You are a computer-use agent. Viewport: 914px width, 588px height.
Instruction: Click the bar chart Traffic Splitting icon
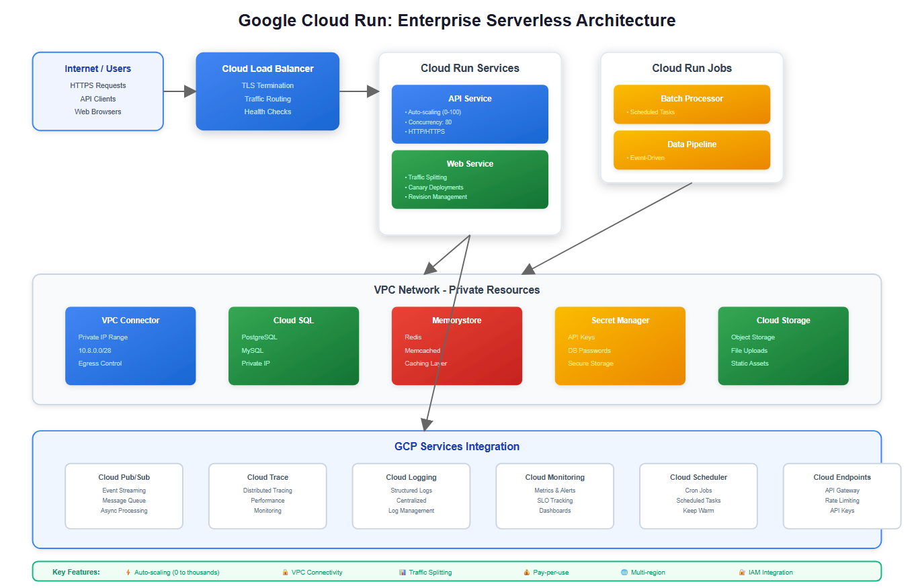tap(403, 573)
